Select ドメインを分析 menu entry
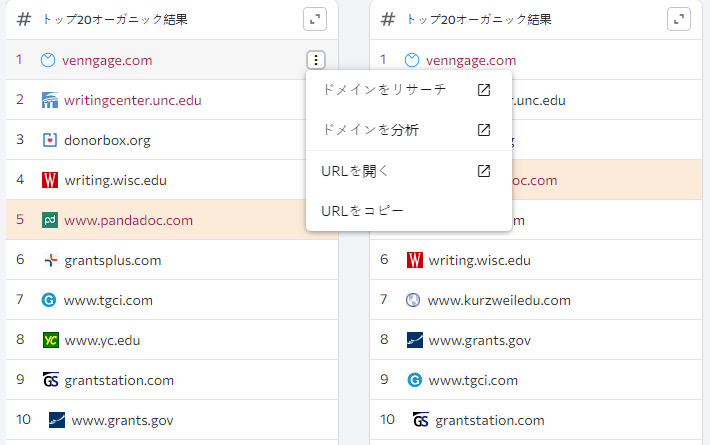 [x=409, y=130]
